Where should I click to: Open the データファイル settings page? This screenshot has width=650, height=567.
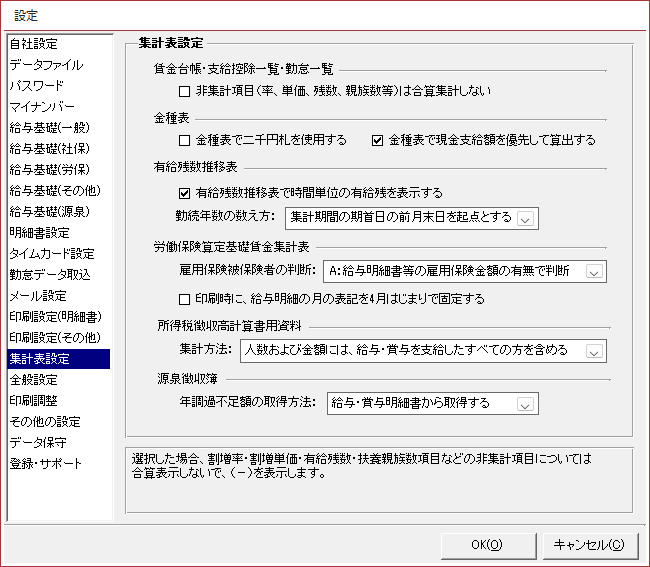point(46,65)
